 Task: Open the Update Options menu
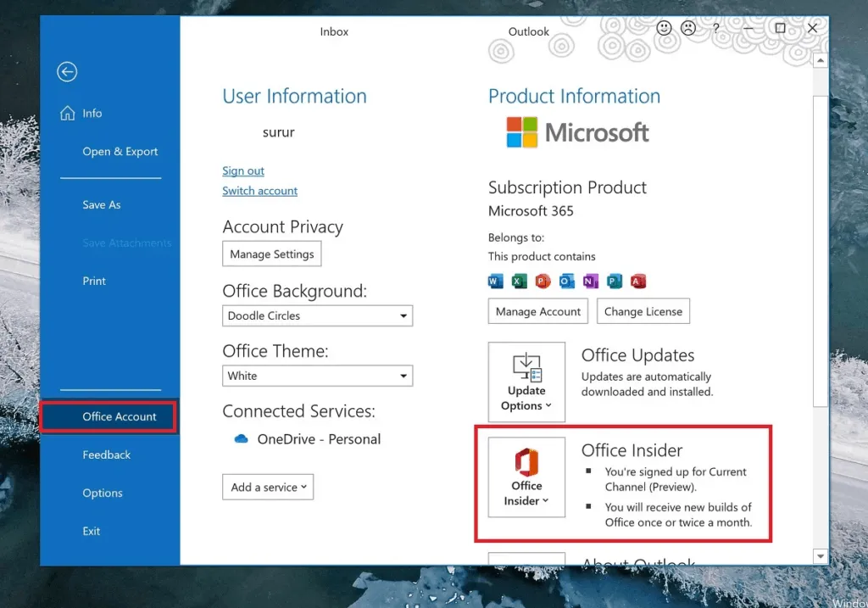[x=526, y=382]
